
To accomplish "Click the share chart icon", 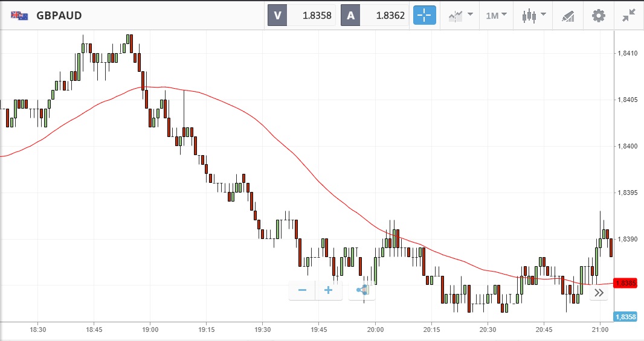I will (362, 290).
